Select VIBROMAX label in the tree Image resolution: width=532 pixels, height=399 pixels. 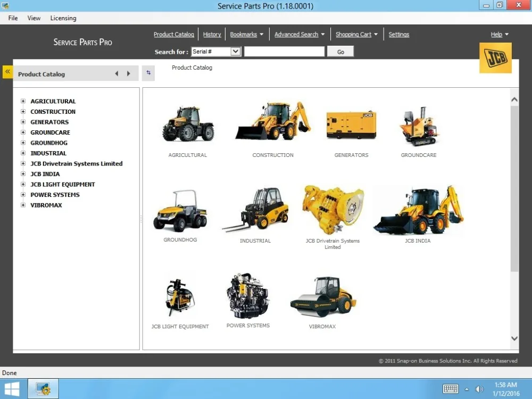point(46,205)
